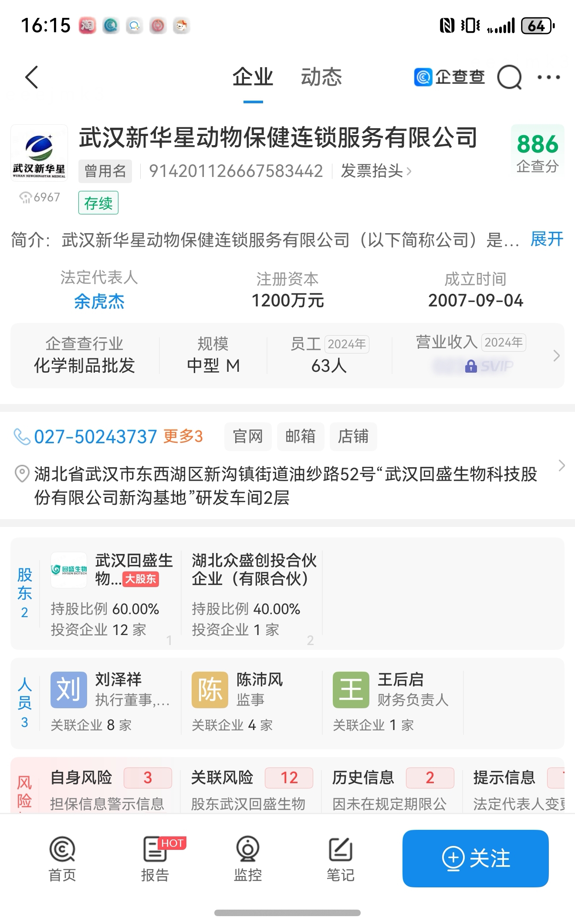Viewport: 575px width, 924px height.
Task: Tap 持股比例 40.00% text
Action: [x=246, y=608]
